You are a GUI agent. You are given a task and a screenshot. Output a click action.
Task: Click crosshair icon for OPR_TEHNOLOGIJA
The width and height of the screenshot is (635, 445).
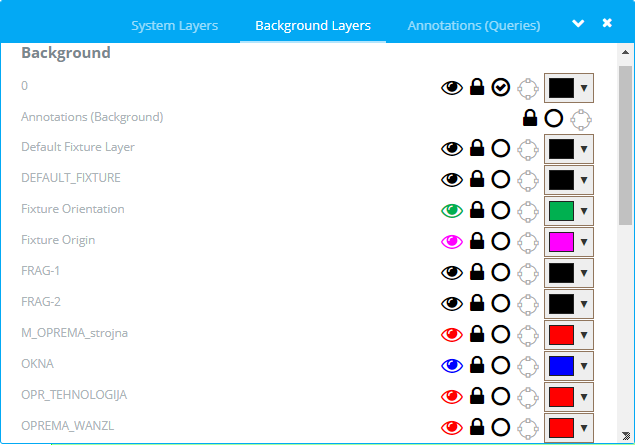528,398
